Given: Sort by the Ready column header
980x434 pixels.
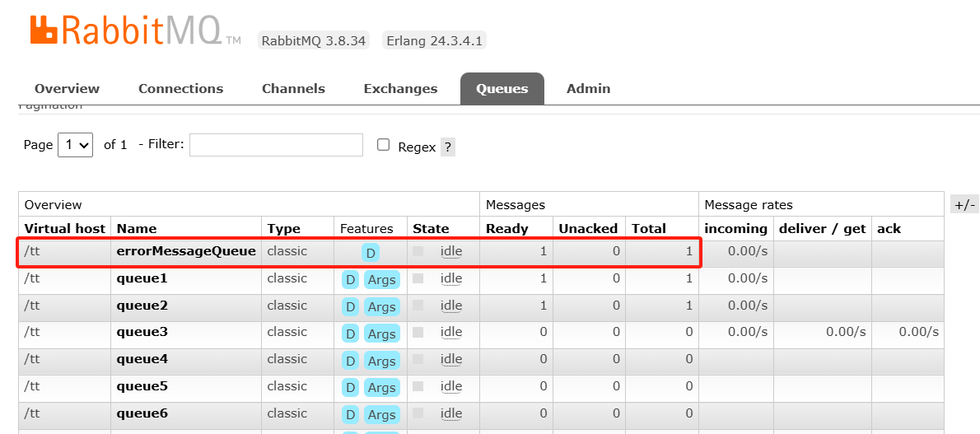Looking at the screenshot, I should pos(506,229).
